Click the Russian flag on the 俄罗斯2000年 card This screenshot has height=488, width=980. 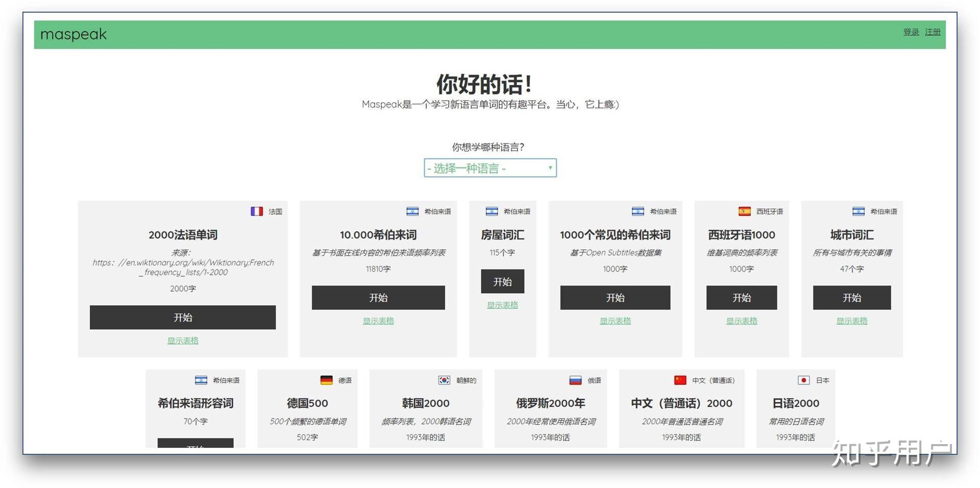click(x=575, y=380)
